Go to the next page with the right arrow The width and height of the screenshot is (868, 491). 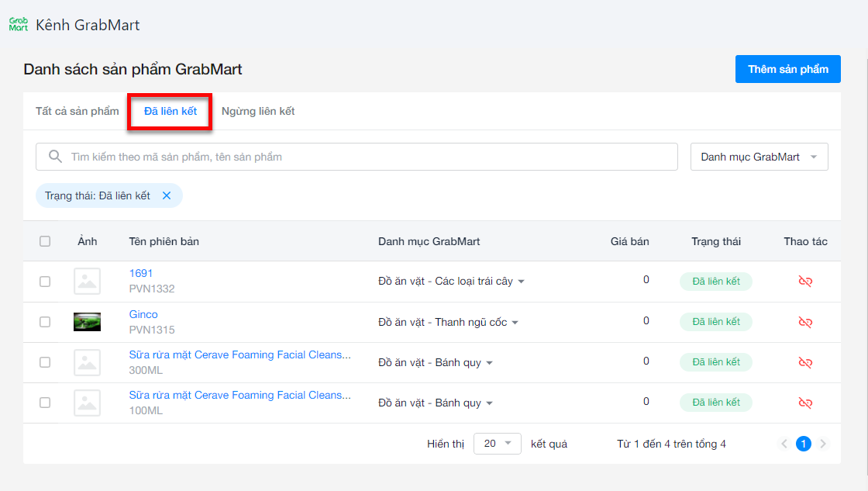tap(823, 444)
